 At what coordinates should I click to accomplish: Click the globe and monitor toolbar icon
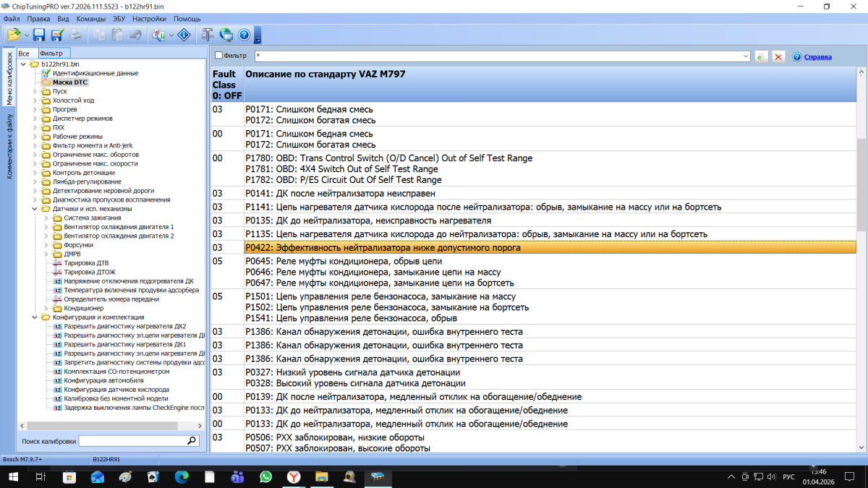click(x=226, y=35)
